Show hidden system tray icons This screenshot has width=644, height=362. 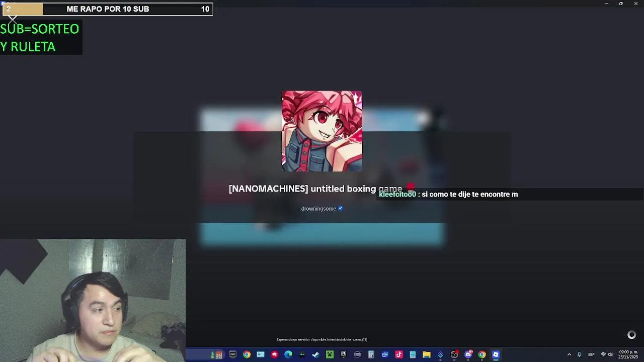click(569, 354)
